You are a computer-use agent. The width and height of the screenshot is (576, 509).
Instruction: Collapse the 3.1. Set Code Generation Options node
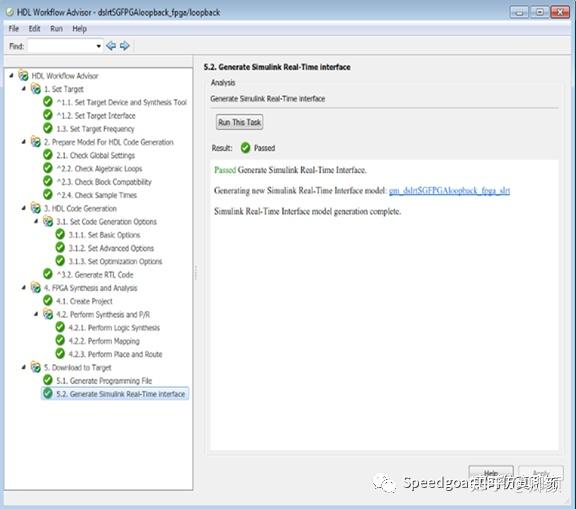36,221
